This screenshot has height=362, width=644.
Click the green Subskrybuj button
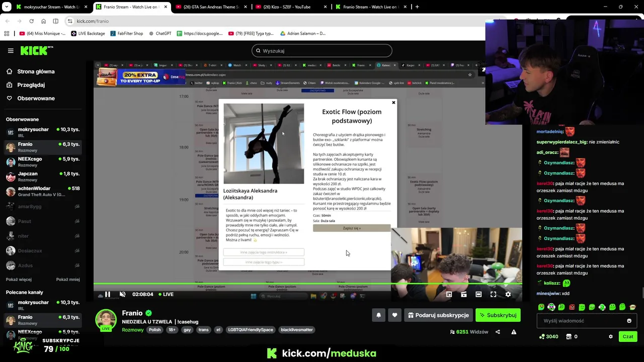coord(498,315)
